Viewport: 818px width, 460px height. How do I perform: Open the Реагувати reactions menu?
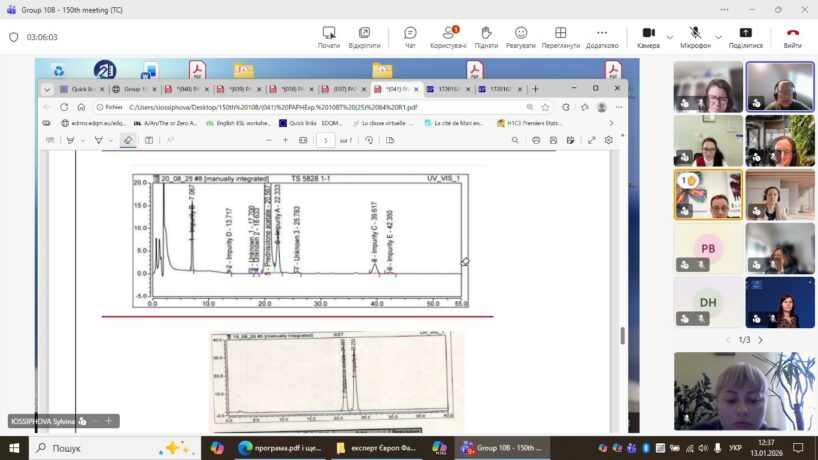tap(520, 37)
